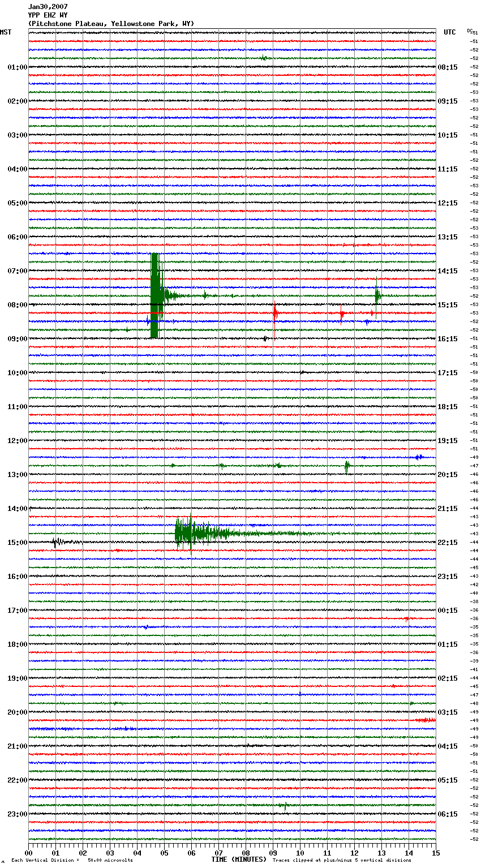This screenshot has height=868, width=481.
Task: Click the 10:15 UTC time label
Action: click(x=448, y=135)
